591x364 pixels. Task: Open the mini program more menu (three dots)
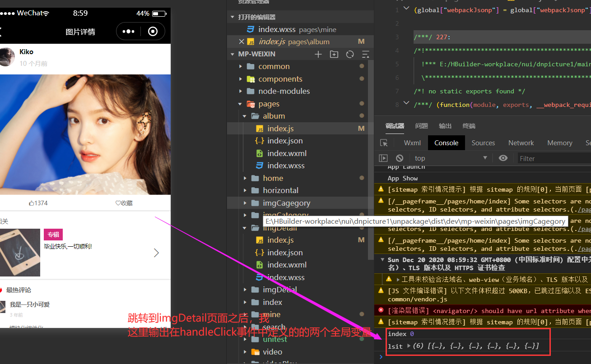[128, 32]
